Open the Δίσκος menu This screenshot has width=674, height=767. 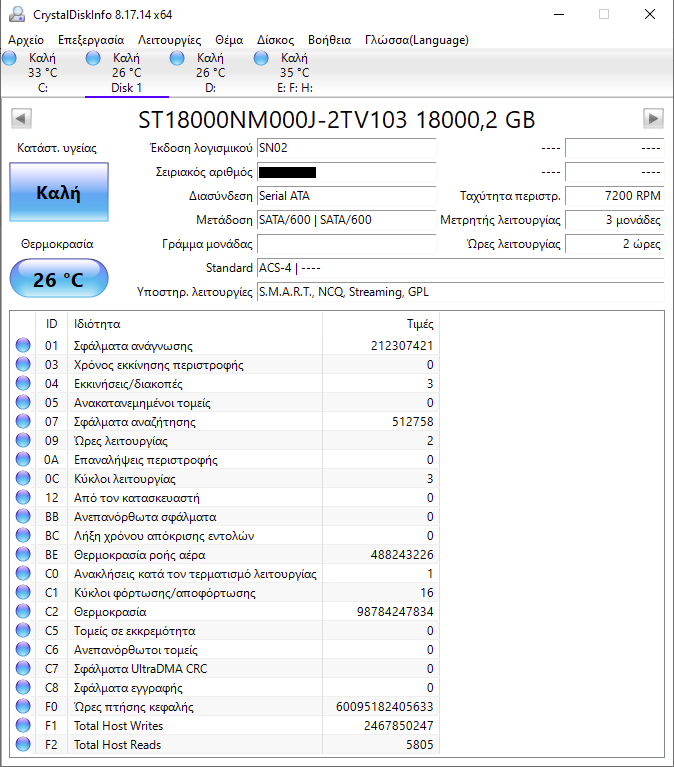275,40
